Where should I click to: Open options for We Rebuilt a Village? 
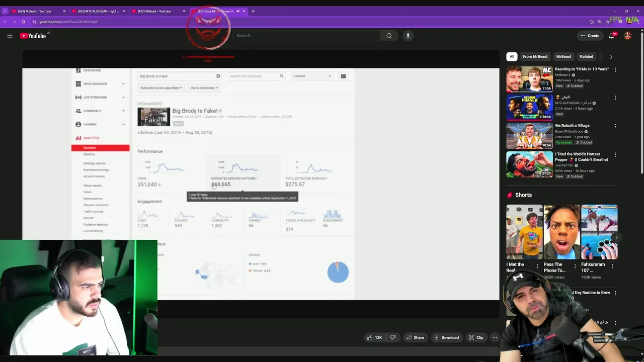(x=615, y=126)
